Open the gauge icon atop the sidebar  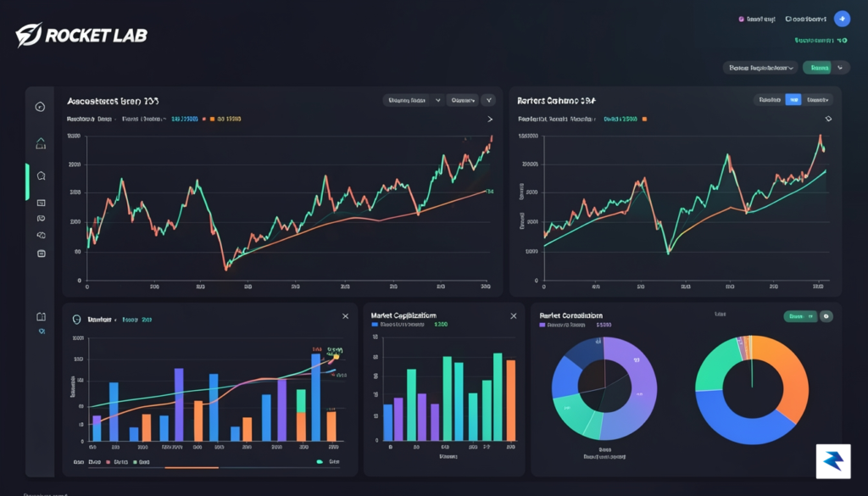pyautogui.click(x=40, y=107)
